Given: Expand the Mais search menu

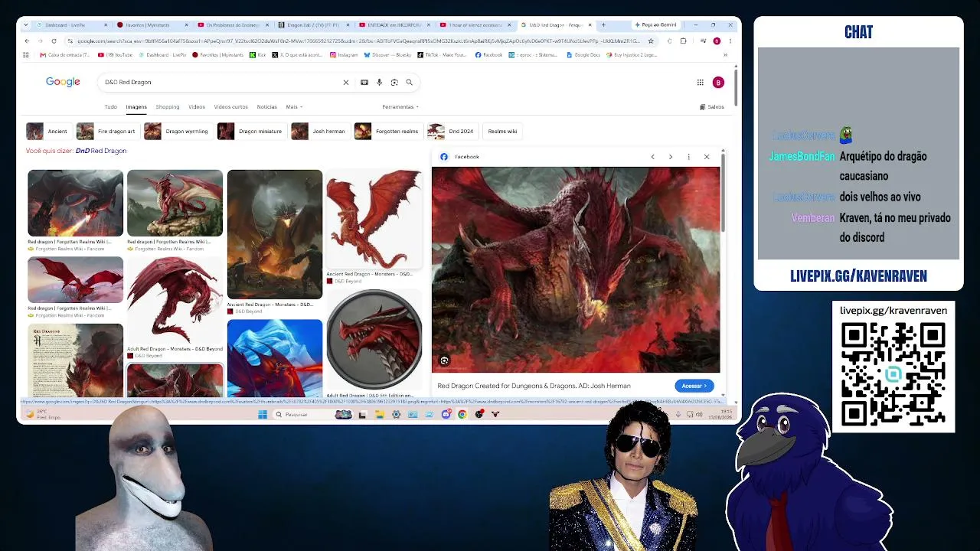Looking at the screenshot, I should (294, 107).
